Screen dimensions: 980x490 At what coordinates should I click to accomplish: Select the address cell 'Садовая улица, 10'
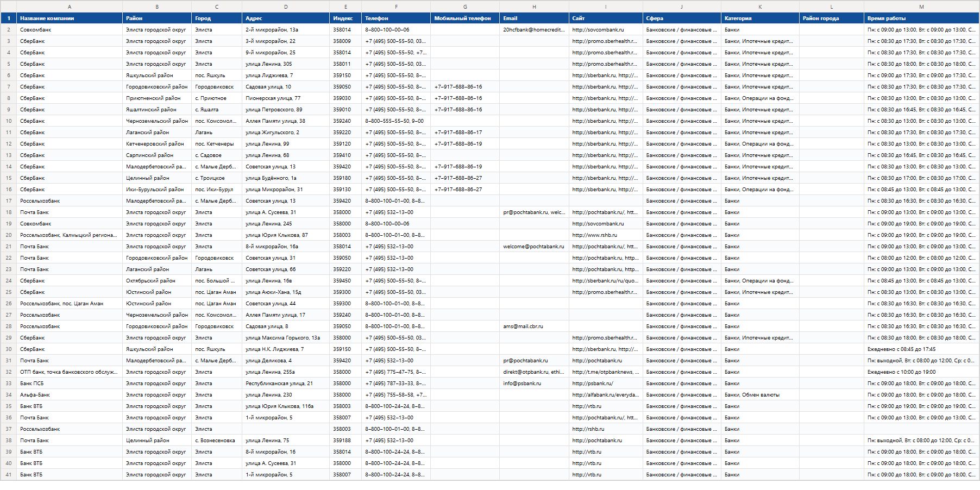click(x=286, y=87)
